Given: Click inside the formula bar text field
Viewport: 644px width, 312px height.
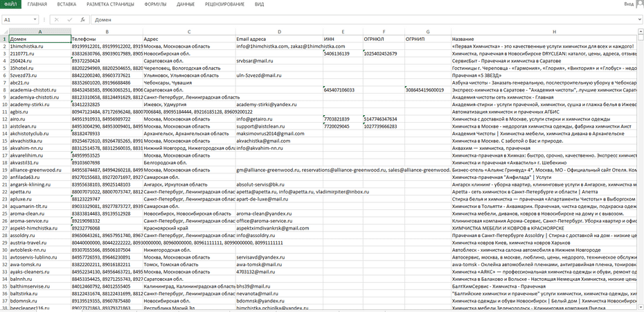Looking at the screenshot, I should (x=346, y=20).
